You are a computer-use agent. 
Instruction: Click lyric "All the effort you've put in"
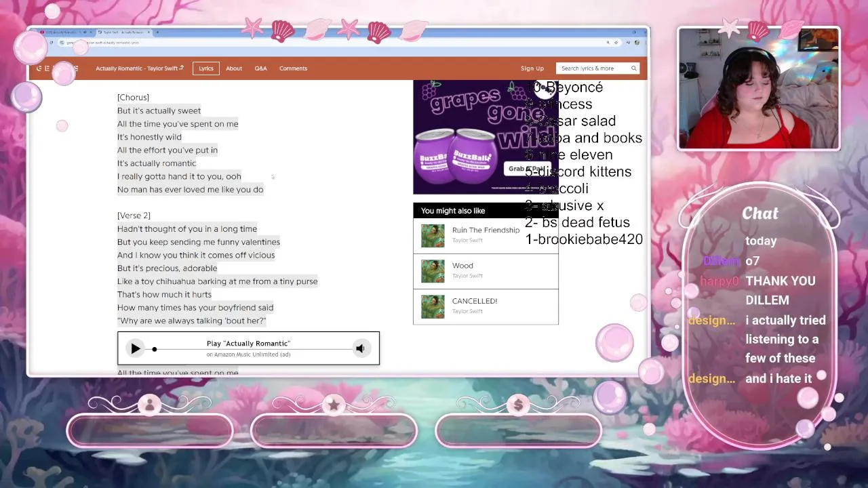(x=167, y=150)
